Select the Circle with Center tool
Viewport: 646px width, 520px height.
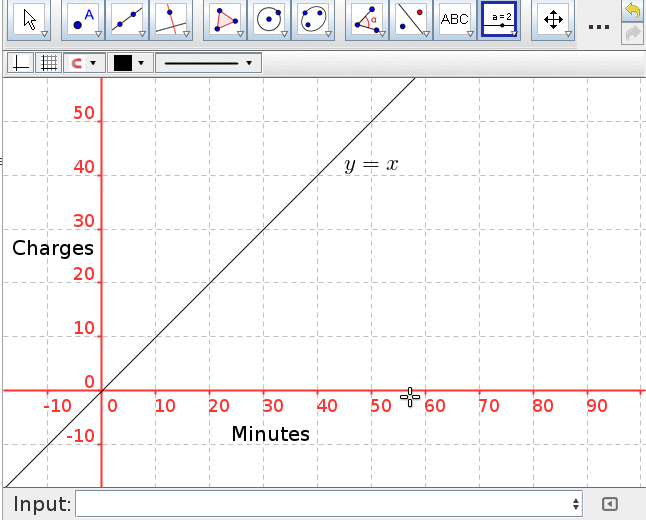click(269, 19)
